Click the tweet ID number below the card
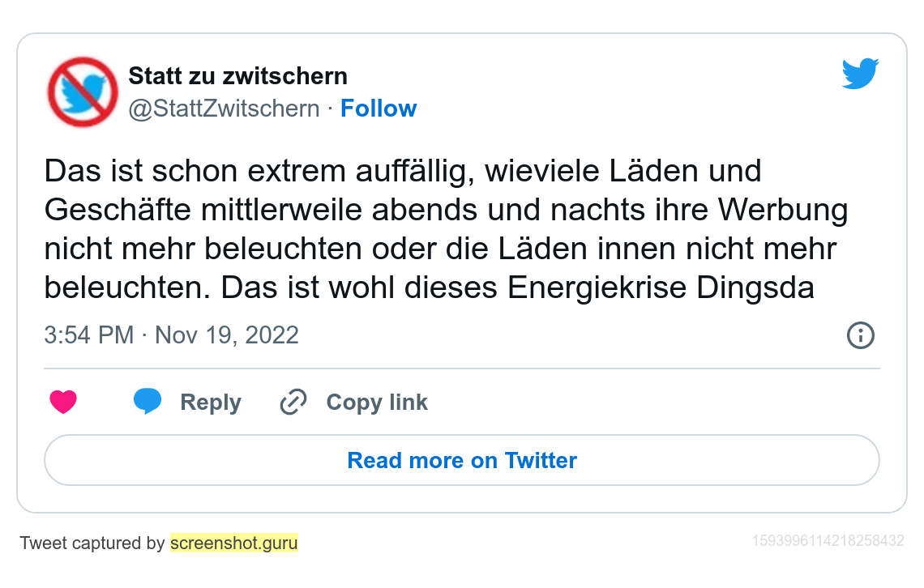The height and width of the screenshot is (588, 924). click(x=828, y=541)
